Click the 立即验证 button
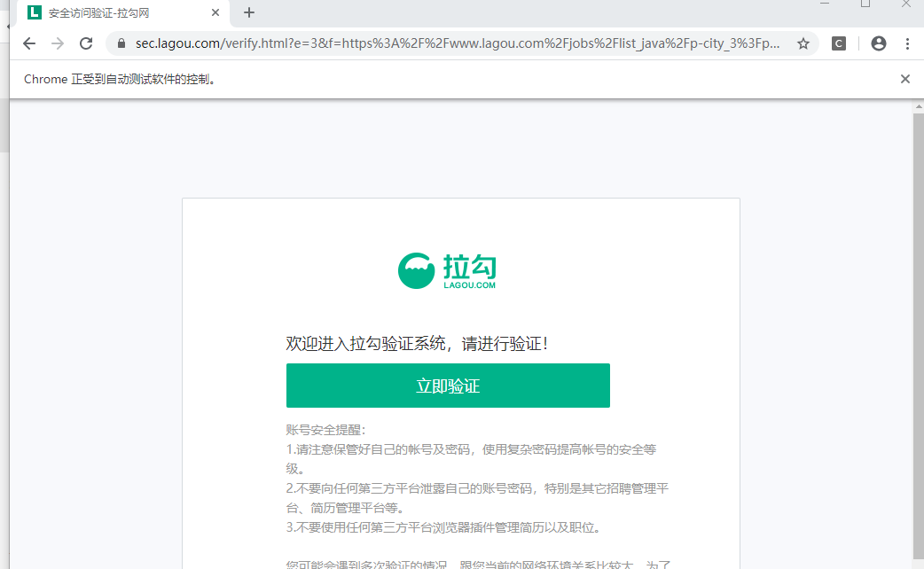 [x=448, y=386]
